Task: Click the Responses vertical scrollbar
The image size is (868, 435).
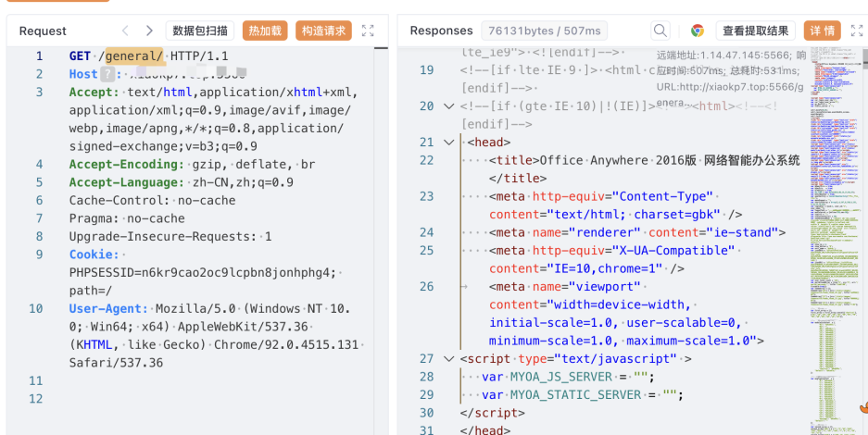Action: tap(864, 57)
